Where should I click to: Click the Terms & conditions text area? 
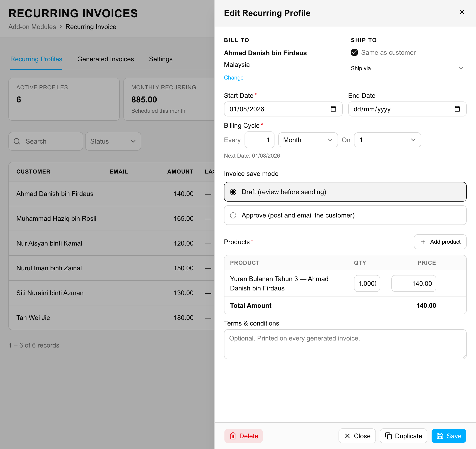click(345, 344)
